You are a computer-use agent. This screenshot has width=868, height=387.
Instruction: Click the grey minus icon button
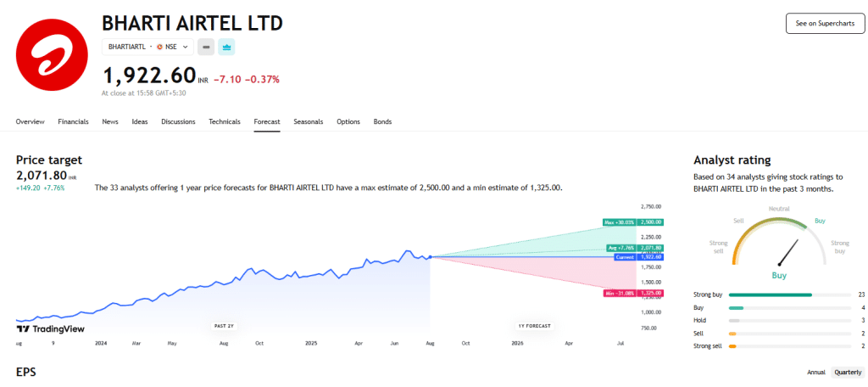tap(206, 48)
